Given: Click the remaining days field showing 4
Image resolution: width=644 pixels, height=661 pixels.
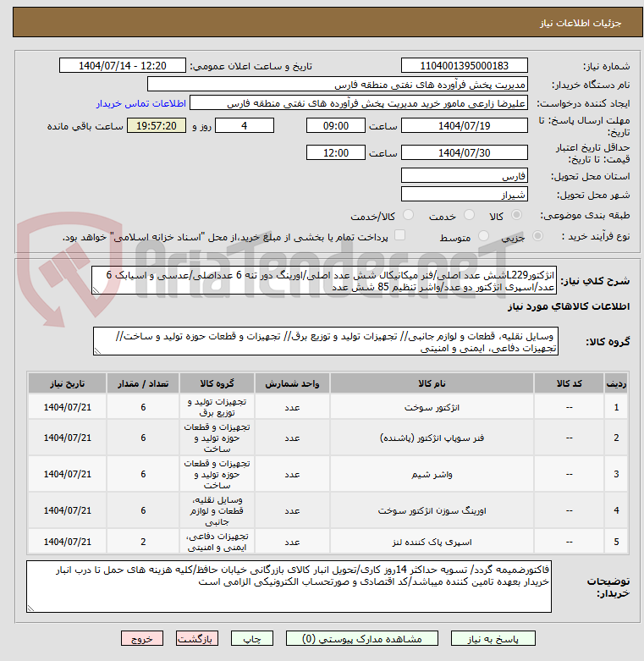Looking at the screenshot, I should pyautogui.click(x=245, y=125).
